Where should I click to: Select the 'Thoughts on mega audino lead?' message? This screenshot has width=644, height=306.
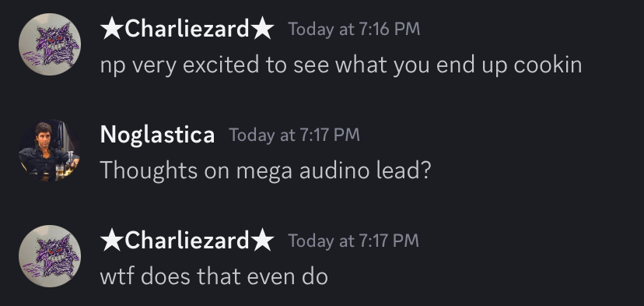[x=265, y=171]
